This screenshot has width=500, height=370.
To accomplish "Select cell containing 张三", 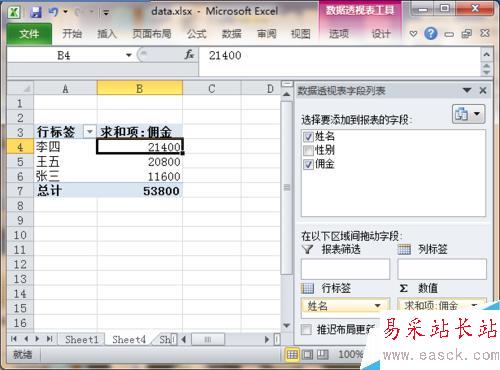I will coord(65,176).
